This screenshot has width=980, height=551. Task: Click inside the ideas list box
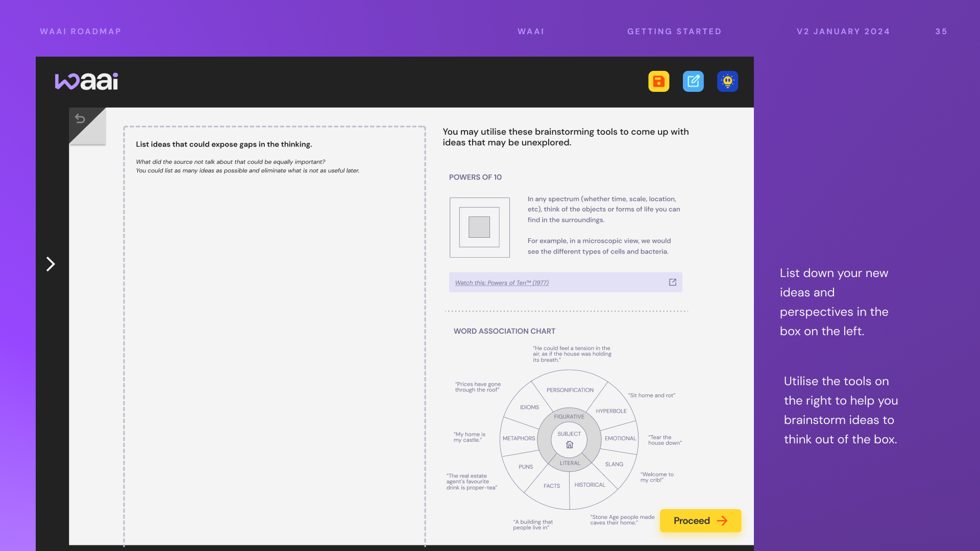(275, 337)
